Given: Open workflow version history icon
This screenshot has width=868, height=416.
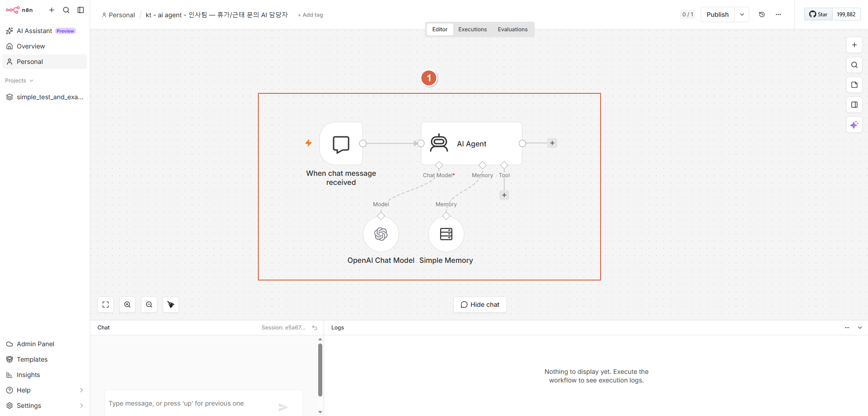Looking at the screenshot, I should (762, 15).
